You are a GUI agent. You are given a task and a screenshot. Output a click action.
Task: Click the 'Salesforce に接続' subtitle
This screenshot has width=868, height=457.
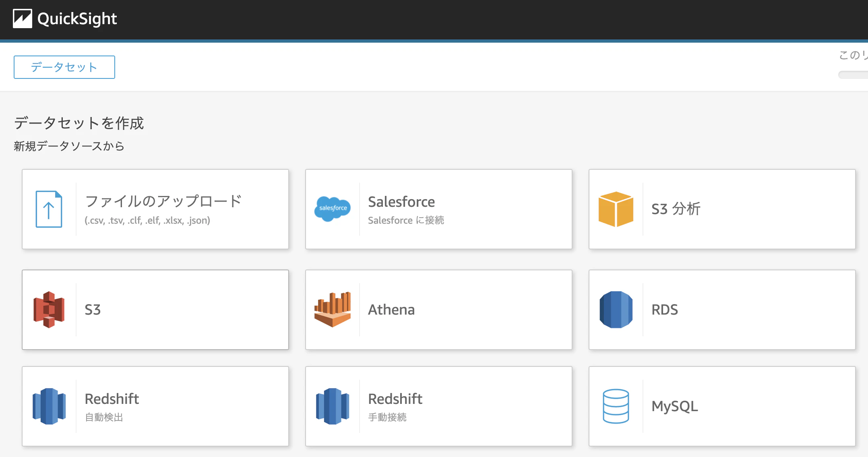pos(406,220)
